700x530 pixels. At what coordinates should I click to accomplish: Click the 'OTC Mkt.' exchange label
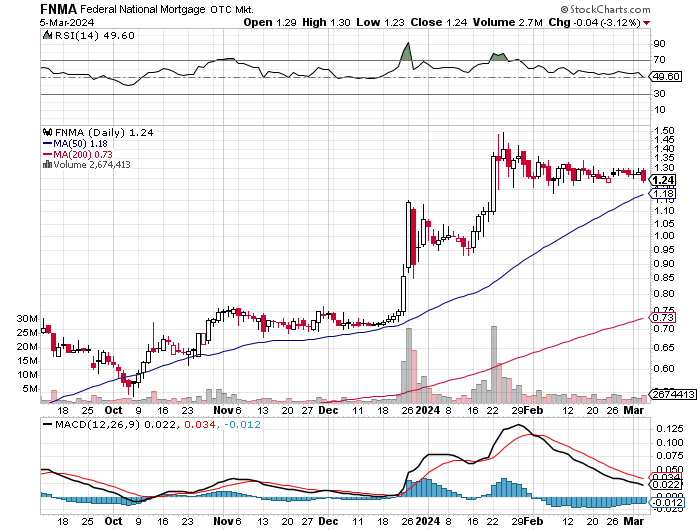(x=233, y=9)
